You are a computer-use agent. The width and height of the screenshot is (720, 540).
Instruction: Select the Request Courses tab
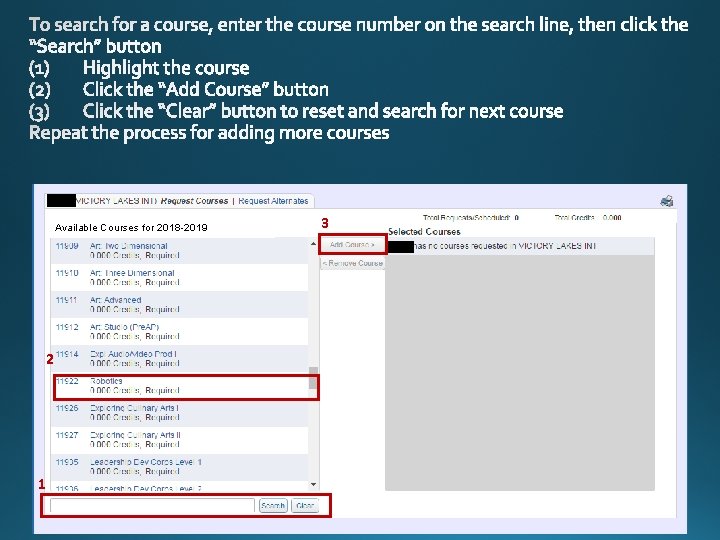tap(194, 201)
